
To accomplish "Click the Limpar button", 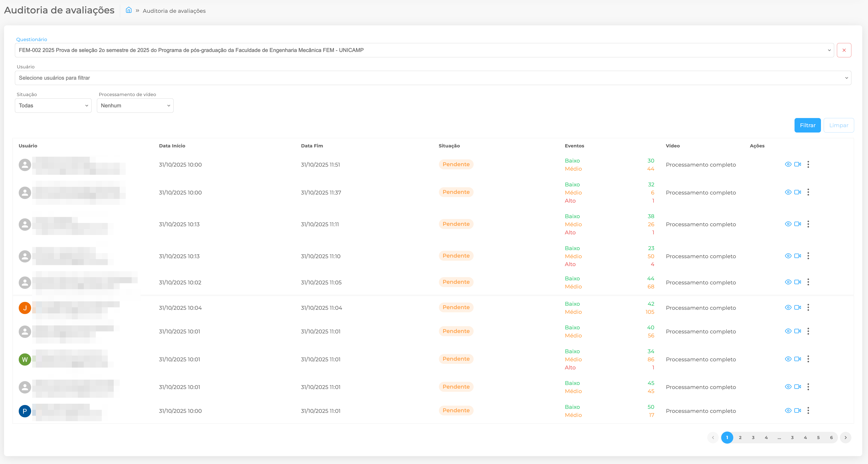I will click(x=839, y=125).
